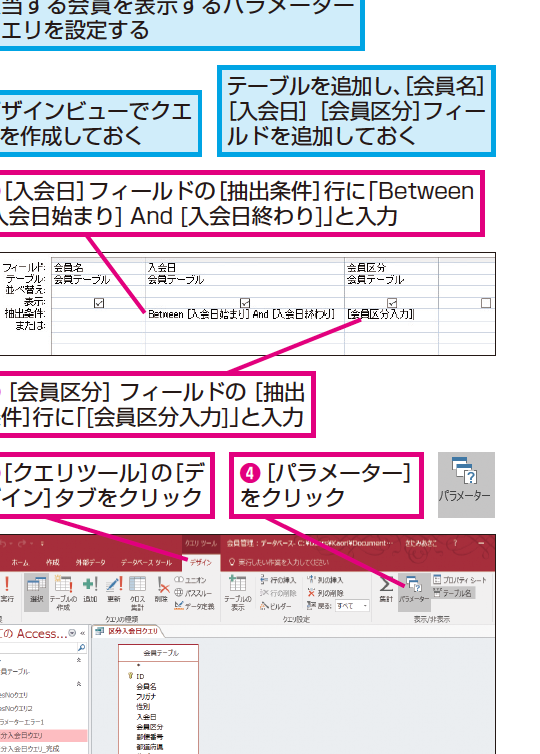Open the 戻る (Return) すべて dropdown
Screen dimensions: 540x754
pos(352,606)
